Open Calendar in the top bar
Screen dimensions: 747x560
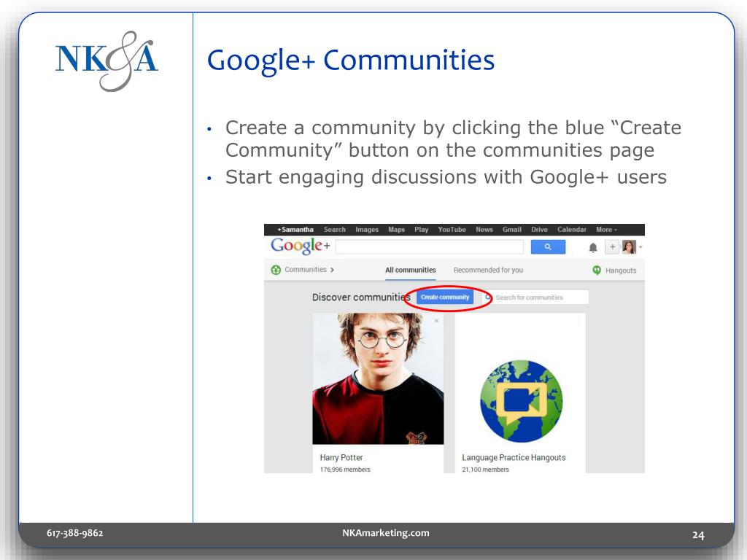572,230
